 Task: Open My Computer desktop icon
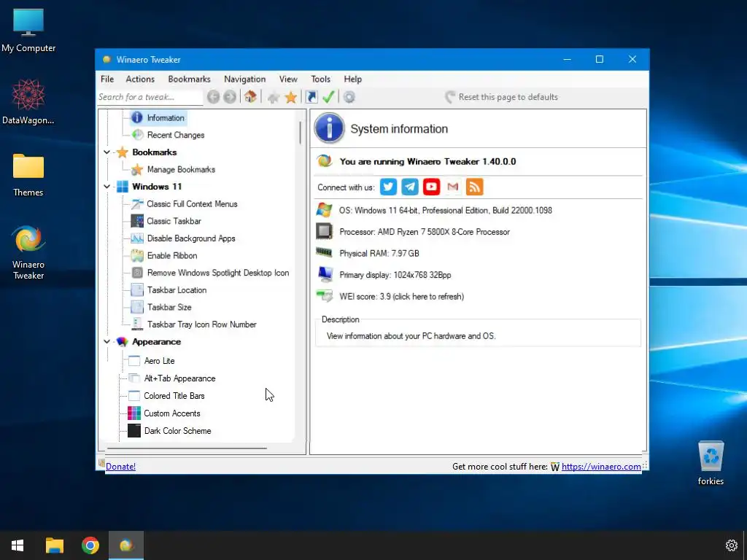[28, 30]
